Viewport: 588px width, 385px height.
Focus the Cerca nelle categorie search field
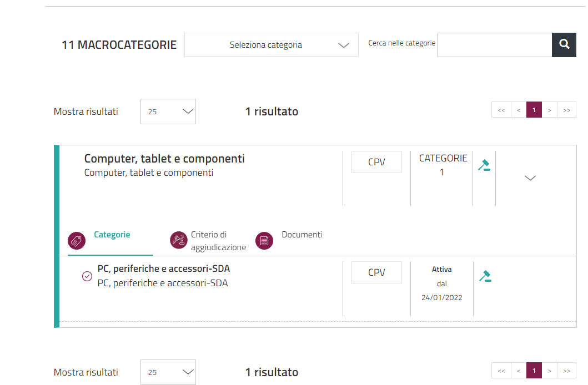pos(494,45)
